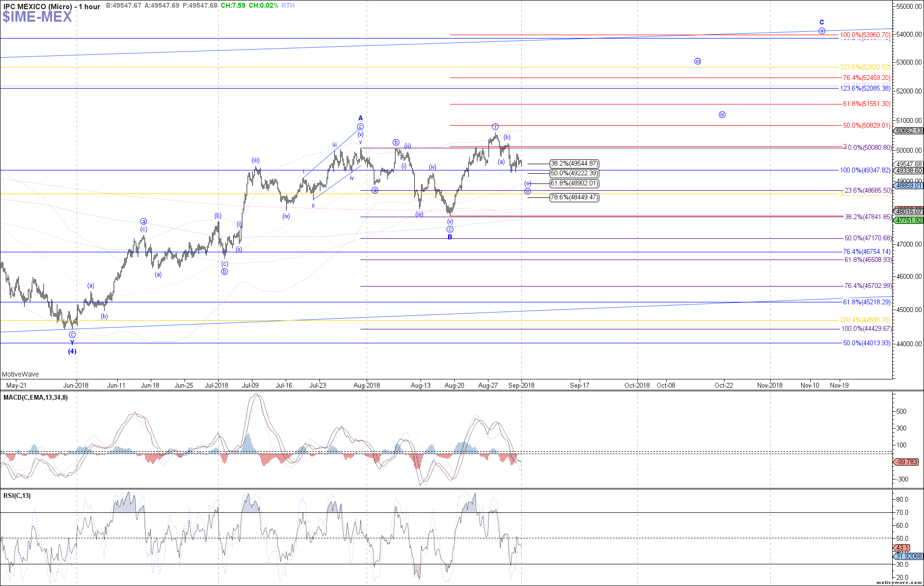Select the 46000.00 price axis value

click(909, 277)
